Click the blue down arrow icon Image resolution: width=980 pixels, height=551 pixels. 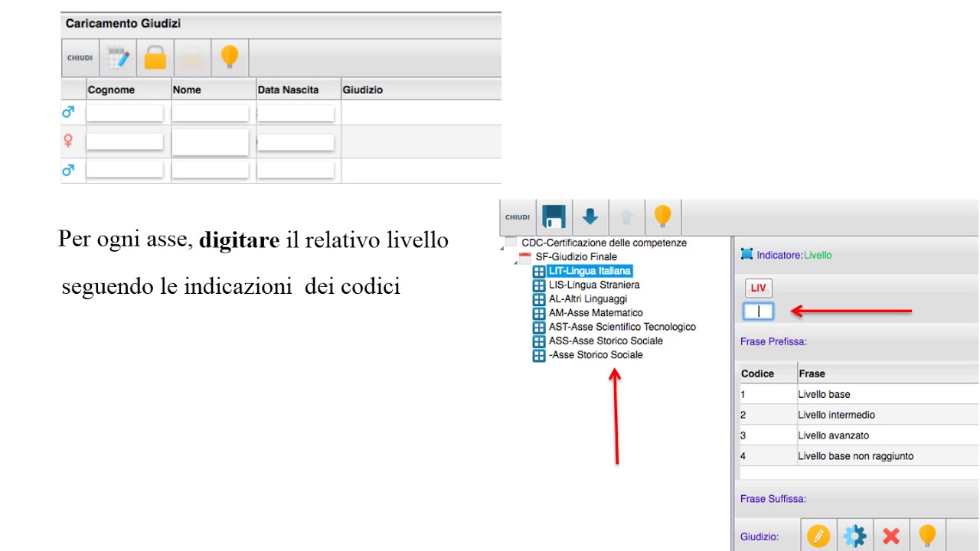(590, 217)
